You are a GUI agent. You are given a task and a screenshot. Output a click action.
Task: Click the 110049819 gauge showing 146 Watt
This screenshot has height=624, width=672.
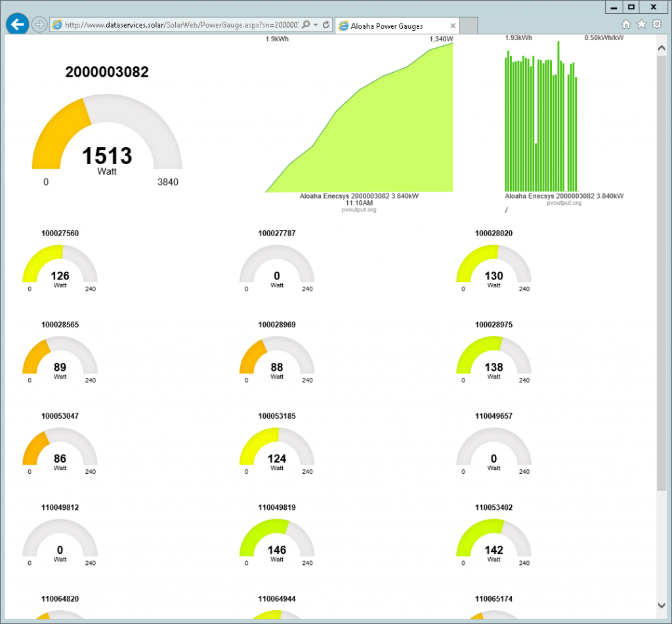277,542
